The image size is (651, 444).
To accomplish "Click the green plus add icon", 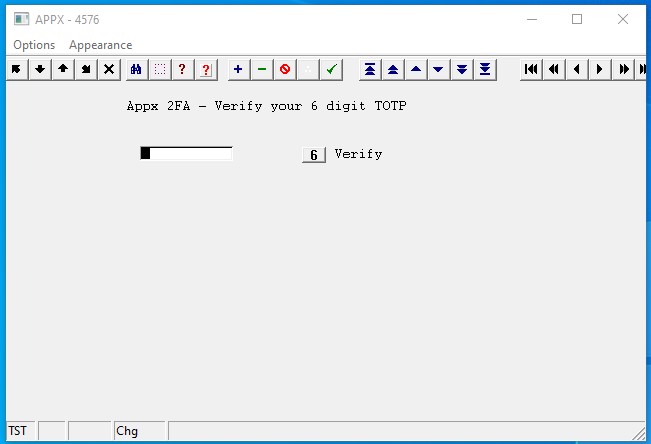I will [x=237, y=69].
